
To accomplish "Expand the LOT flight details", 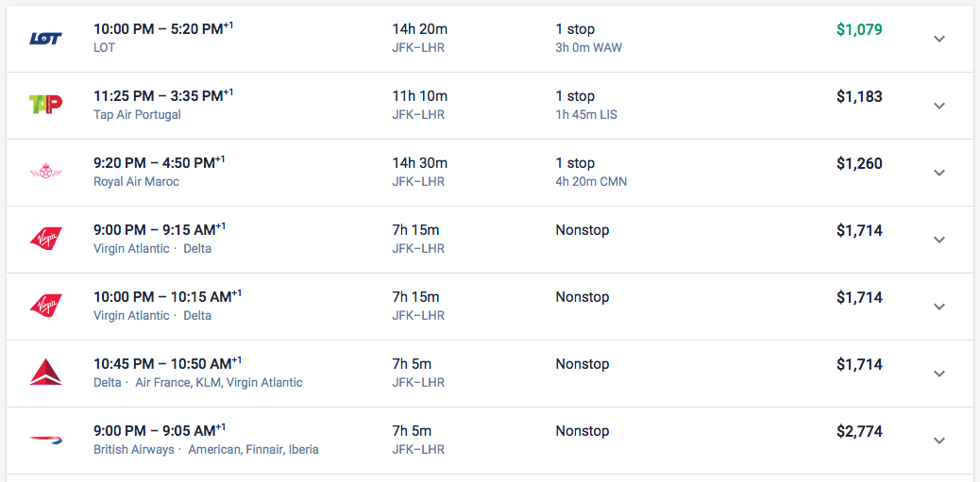I will [938, 39].
